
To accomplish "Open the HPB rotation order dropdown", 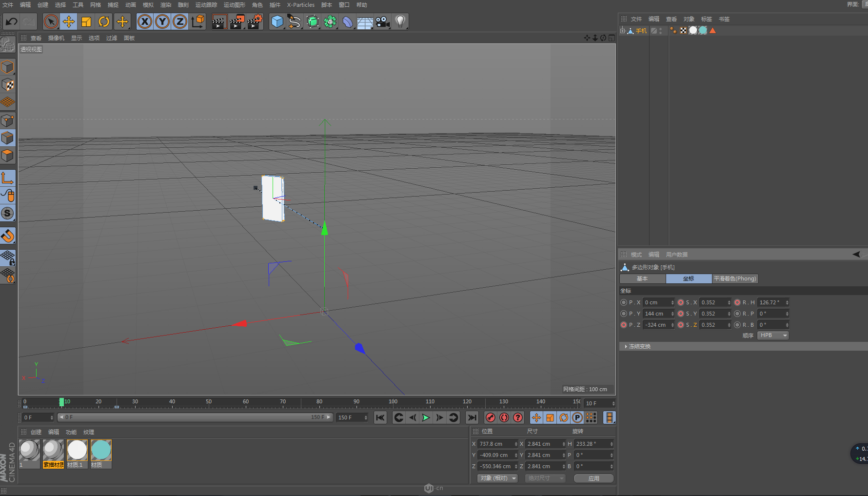I will pyautogui.click(x=773, y=336).
